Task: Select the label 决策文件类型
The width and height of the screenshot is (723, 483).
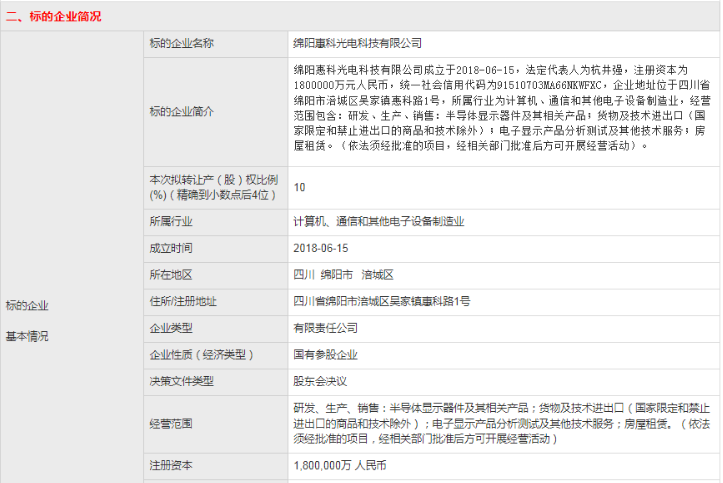Action: [181, 381]
